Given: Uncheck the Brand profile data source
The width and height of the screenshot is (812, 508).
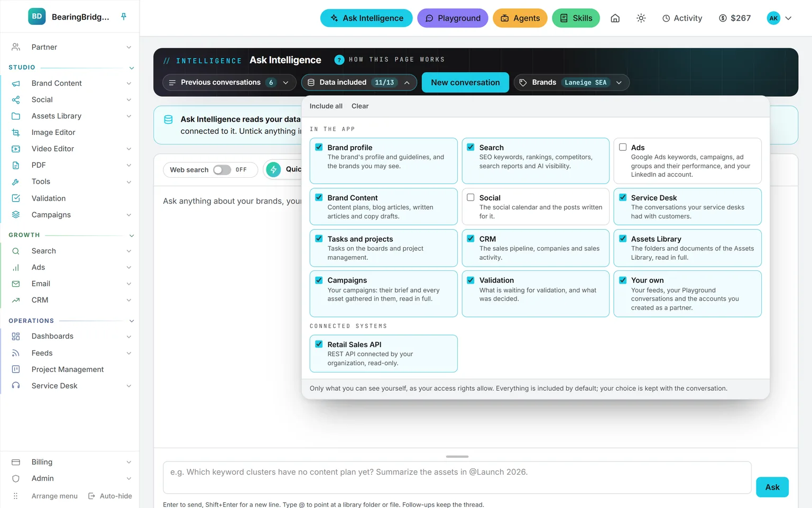Looking at the screenshot, I should pos(319,147).
